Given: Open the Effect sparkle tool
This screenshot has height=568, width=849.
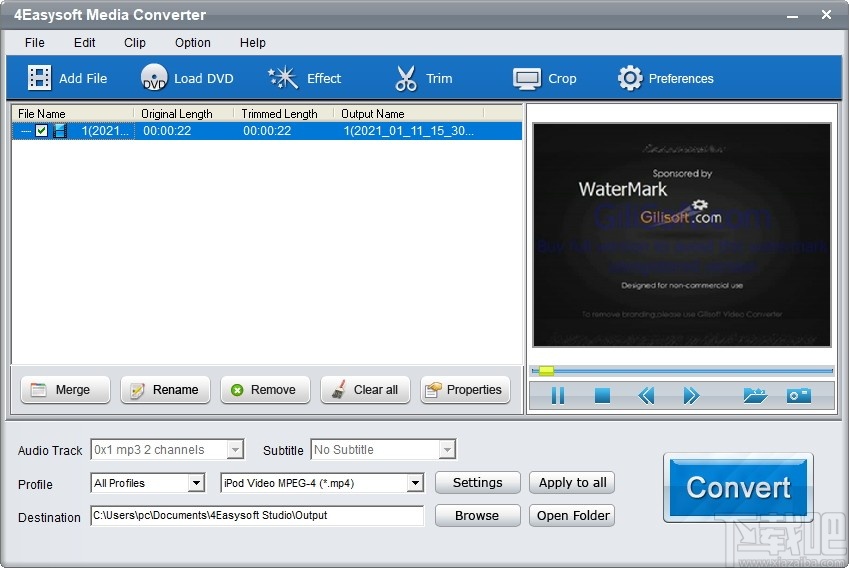Looking at the screenshot, I should pyautogui.click(x=283, y=78).
